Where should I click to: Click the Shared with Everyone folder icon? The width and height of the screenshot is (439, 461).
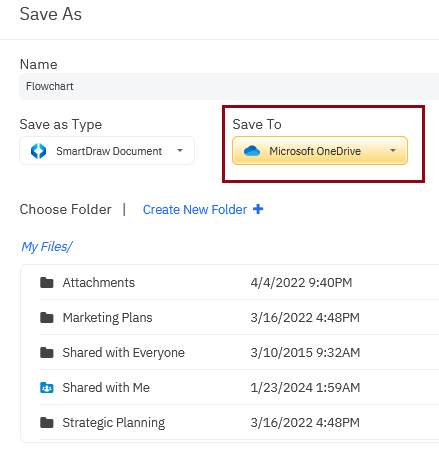click(47, 353)
